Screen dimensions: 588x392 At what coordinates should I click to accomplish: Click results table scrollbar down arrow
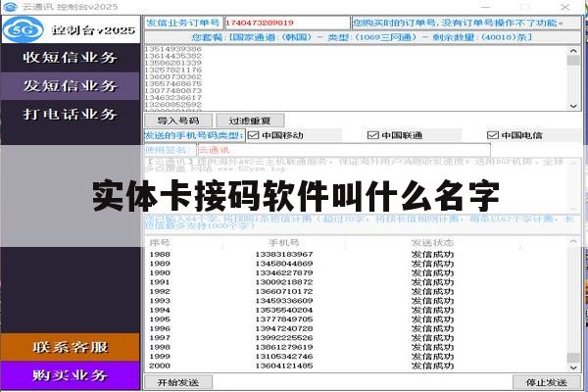(x=573, y=367)
